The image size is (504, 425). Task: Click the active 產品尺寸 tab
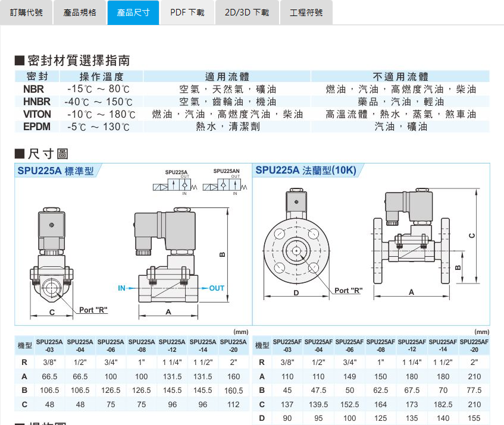tap(133, 12)
